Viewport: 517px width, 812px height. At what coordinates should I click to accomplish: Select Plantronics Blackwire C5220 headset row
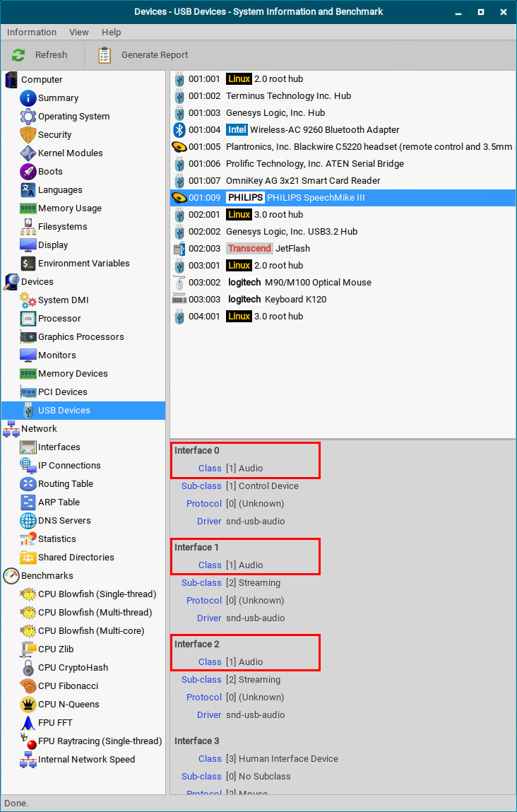[x=343, y=146]
